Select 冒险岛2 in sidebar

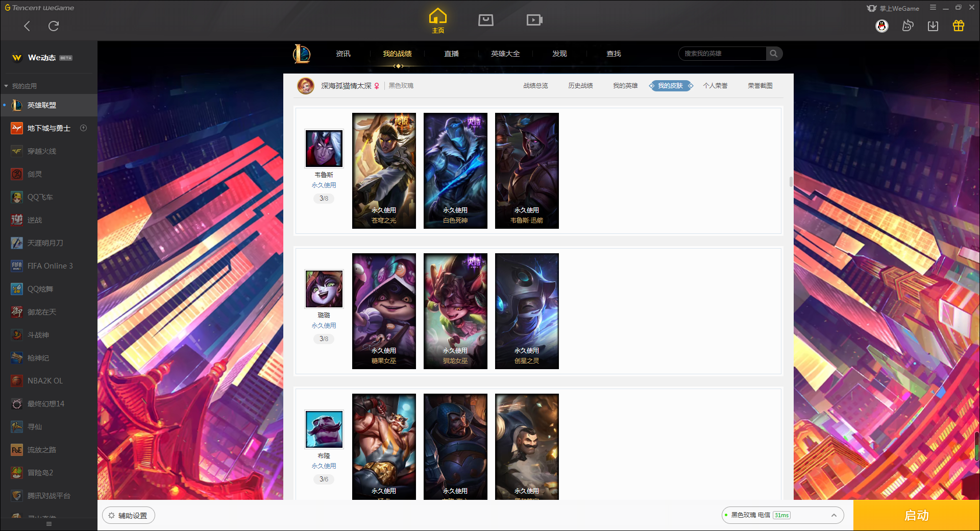point(48,473)
